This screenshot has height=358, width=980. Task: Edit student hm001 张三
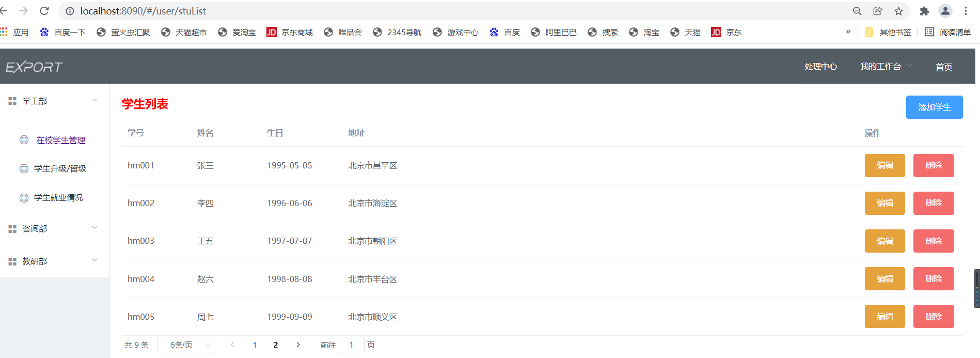point(884,165)
